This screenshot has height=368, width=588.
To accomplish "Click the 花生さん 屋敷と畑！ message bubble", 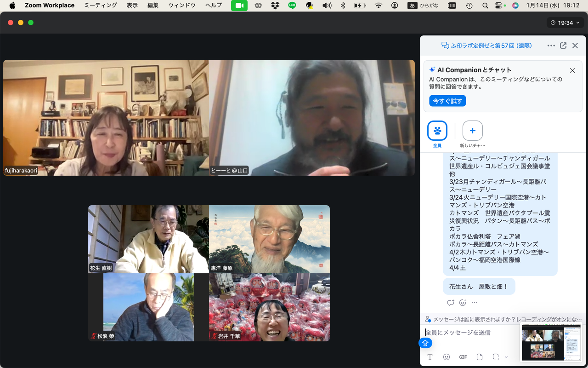I will [x=479, y=286].
